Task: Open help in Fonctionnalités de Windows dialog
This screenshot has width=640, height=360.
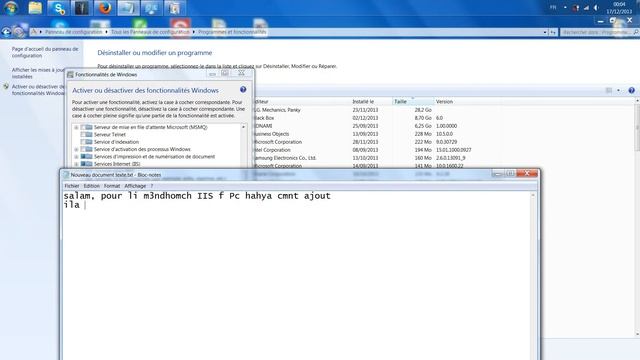Action: (x=243, y=89)
